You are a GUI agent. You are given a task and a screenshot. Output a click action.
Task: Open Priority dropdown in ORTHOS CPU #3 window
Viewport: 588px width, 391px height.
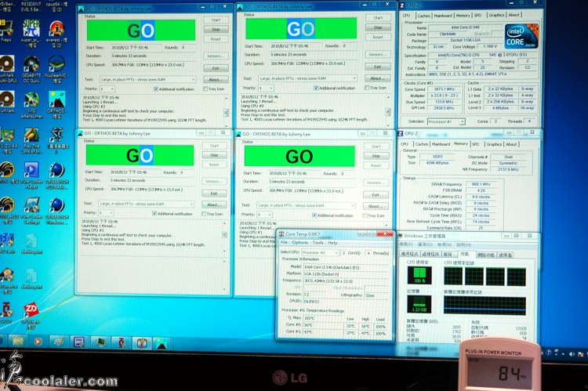[x=106, y=213]
